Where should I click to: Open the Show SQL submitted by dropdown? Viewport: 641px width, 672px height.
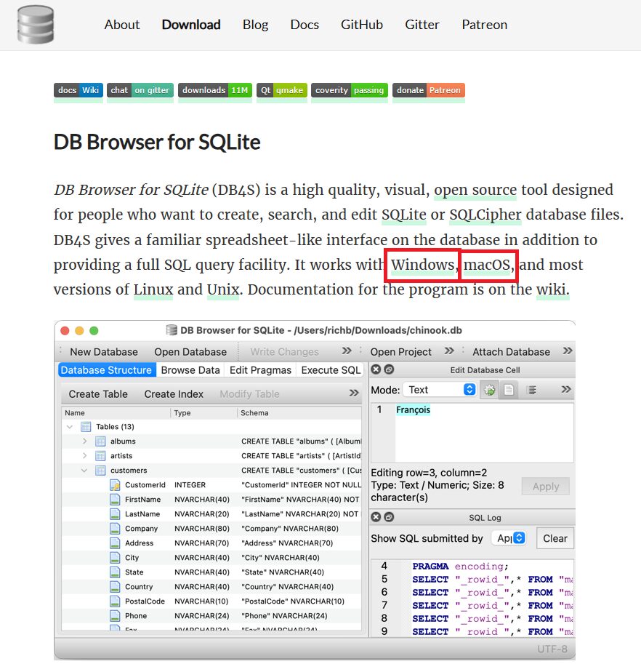509,538
